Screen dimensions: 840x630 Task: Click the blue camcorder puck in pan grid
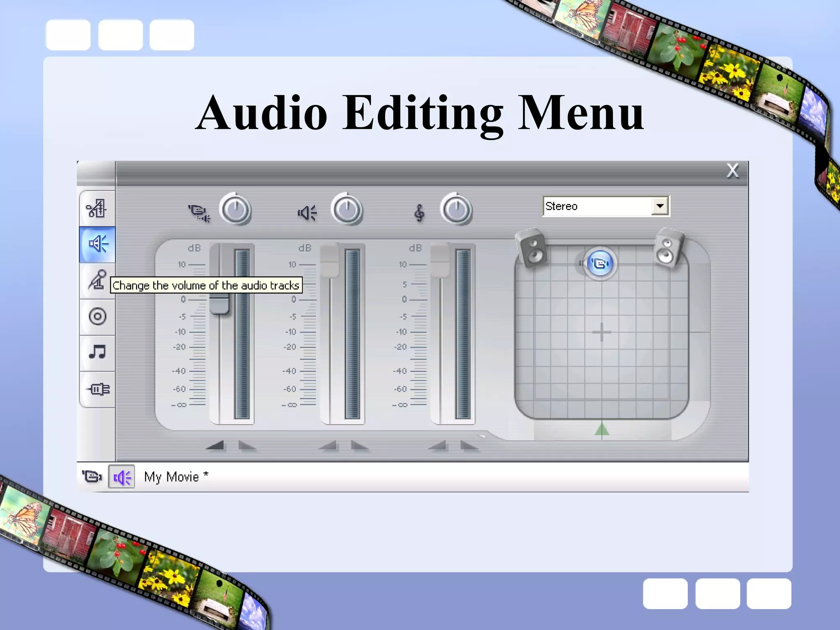click(600, 263)
